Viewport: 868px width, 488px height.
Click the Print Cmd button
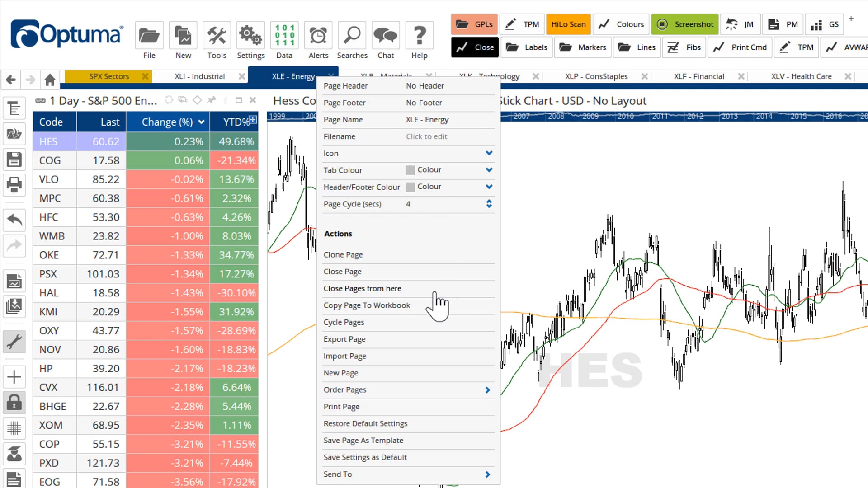coord(740,47)
